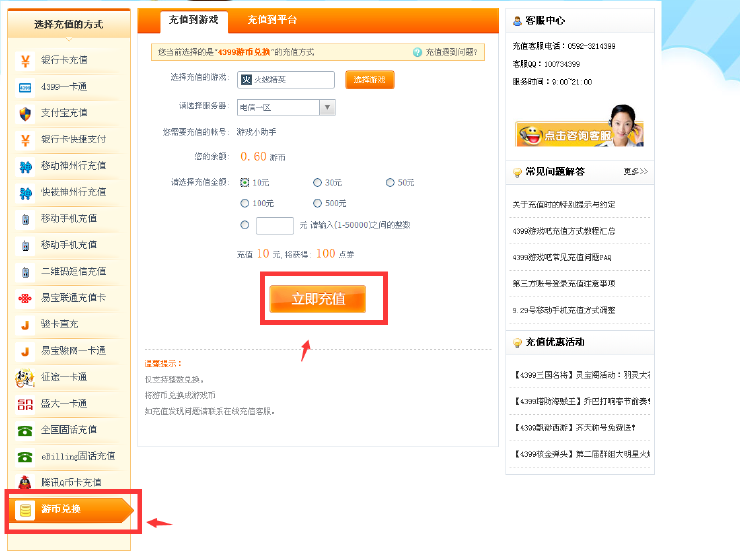Click the help question mark icon beside 充值遇到问题
740x556 pixels.
tap(417, 52)
